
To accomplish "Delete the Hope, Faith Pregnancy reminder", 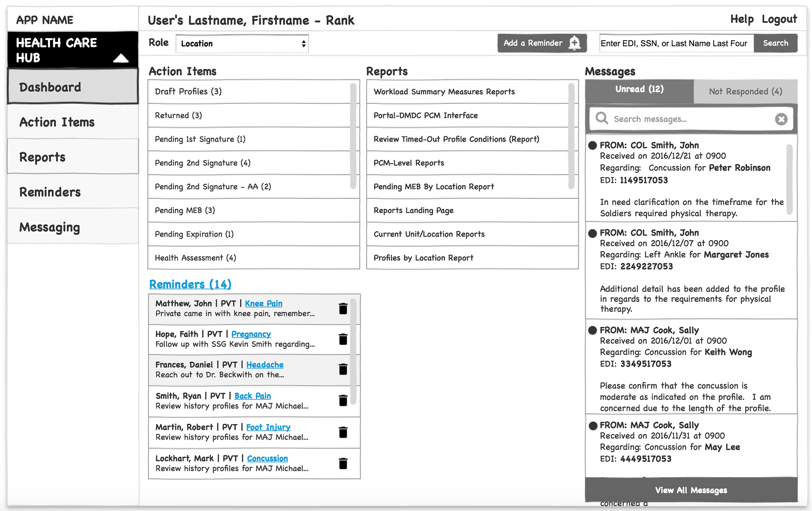I will tap(343, 339).
